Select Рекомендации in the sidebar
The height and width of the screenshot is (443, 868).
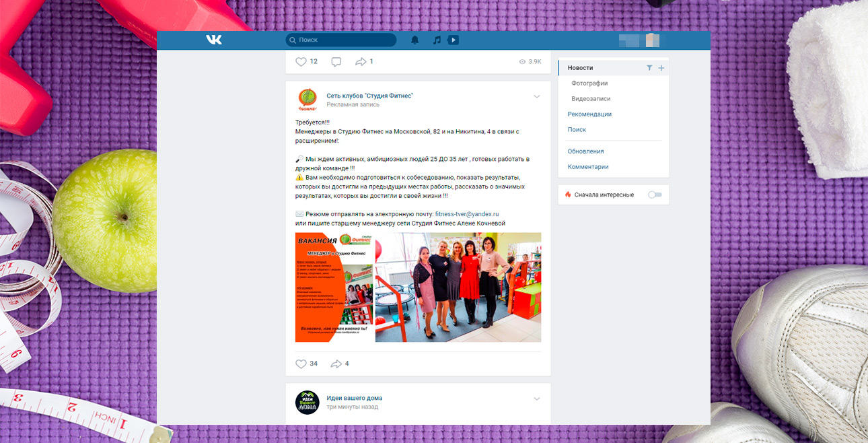click(589, 114)
